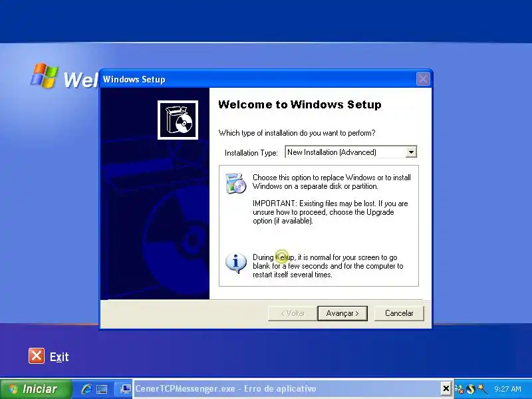Click 'Which type of installation' question text
532x399 pixels.
pyautogui.click(x=297, y=133)
